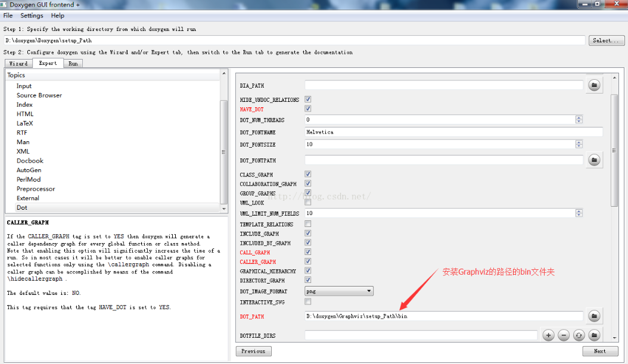Browse folder for DOTFILE_DIRS
628x364 pixels.
pyautogui.click(x=594, y=335)
